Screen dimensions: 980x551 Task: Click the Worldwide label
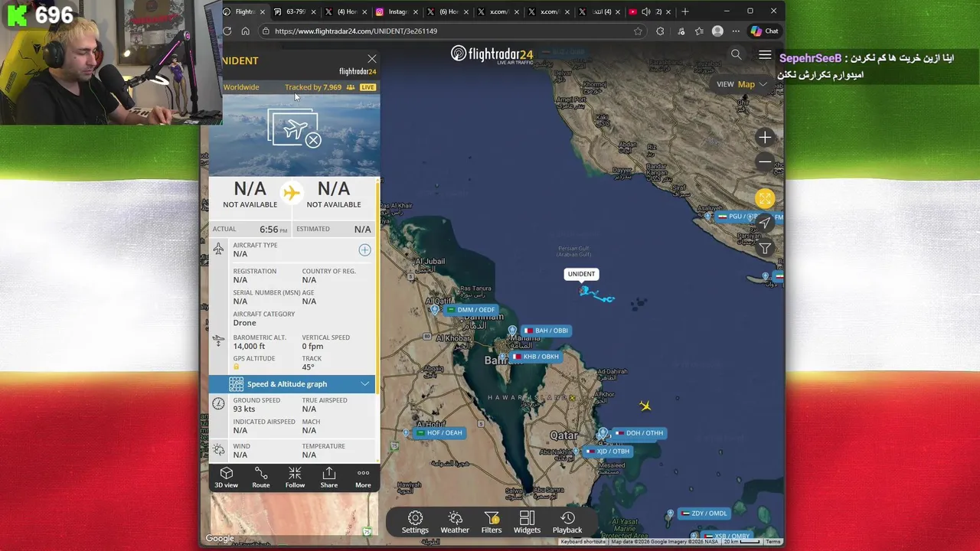point(241,87)
